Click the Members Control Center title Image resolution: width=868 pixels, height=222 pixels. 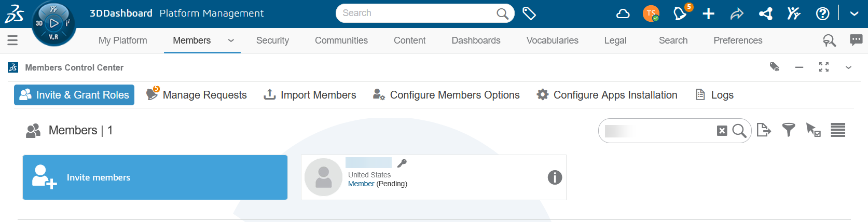(74, 67)
